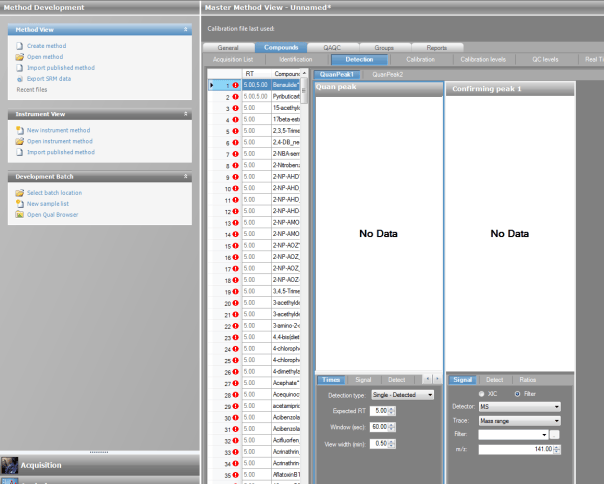Select the Filter radio button

[x=517, y=394]
